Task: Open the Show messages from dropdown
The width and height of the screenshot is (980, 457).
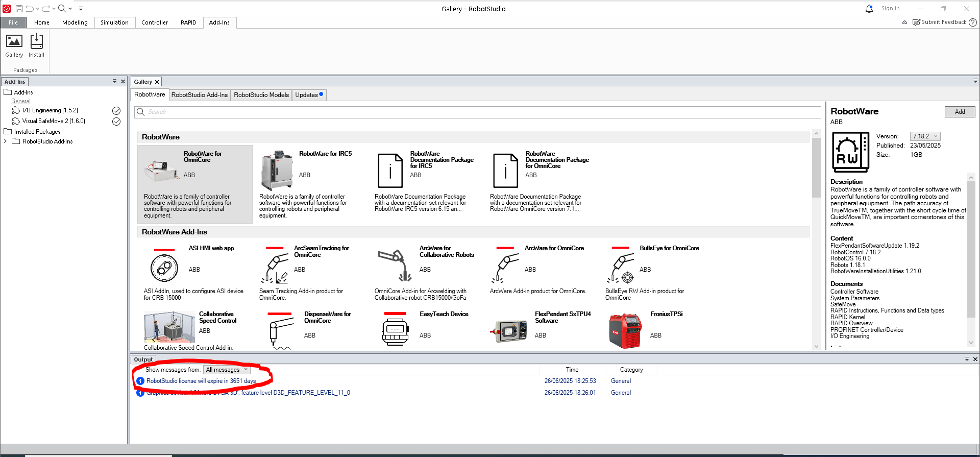Action: click(227, 370)
